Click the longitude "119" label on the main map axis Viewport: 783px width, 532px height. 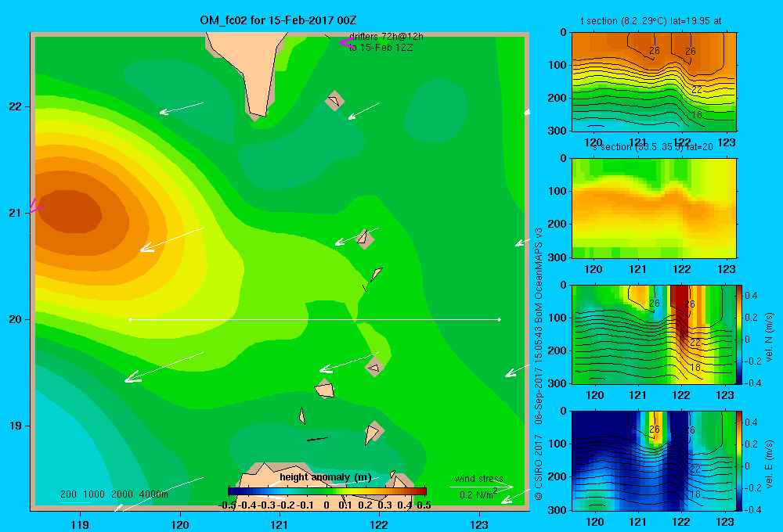coord(80,525)
